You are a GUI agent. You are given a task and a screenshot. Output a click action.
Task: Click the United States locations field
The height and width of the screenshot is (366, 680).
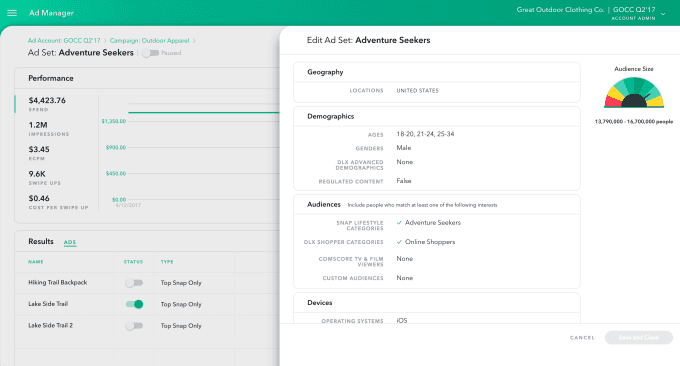point(417,91)
